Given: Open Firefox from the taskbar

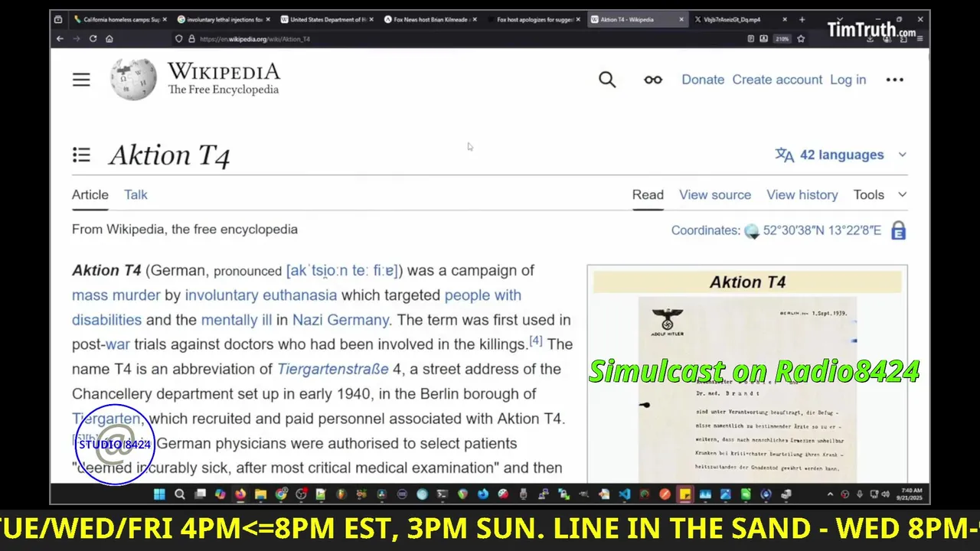Looking at the screenshot, I should (240, 494).
